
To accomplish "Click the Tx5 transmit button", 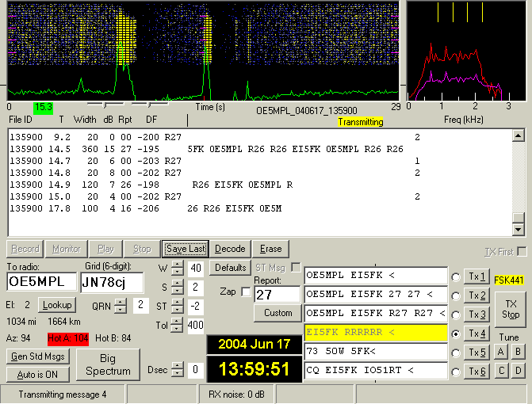I will pyautogui.click(x=477, y=353).
